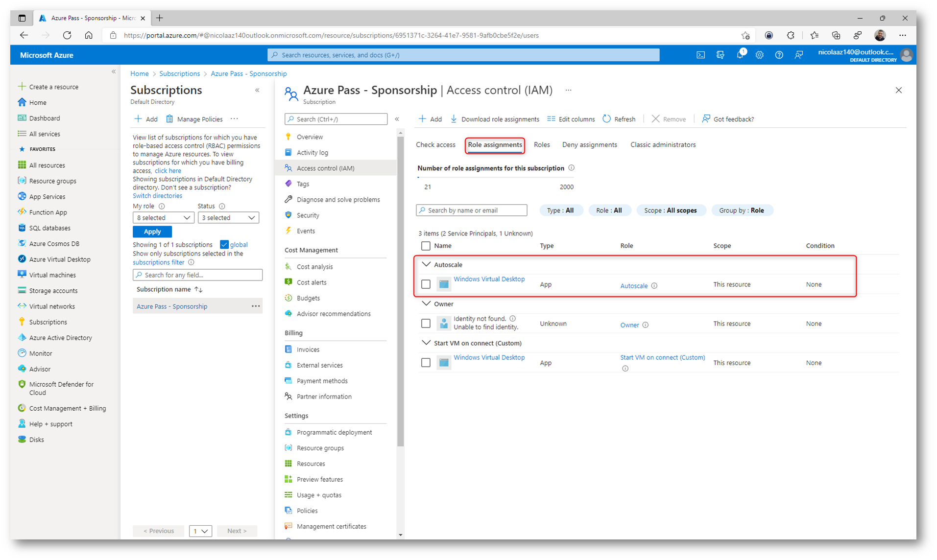Click the top Azure search bar
937x560 pixels.
(x=463, y=55)
